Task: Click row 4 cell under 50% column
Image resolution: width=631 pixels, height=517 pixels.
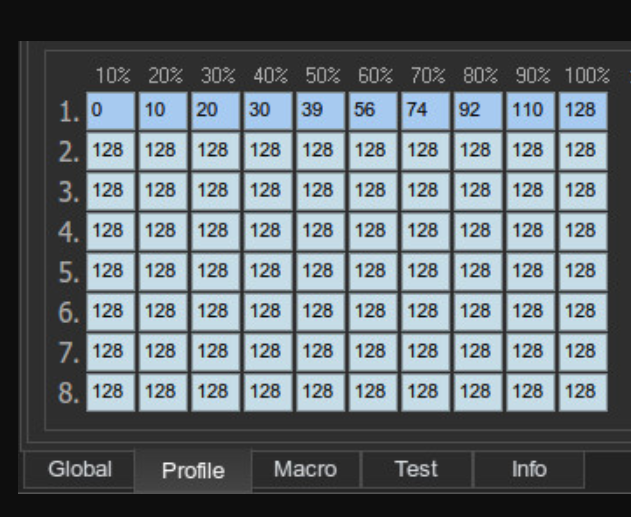Action: click(320, 231)
